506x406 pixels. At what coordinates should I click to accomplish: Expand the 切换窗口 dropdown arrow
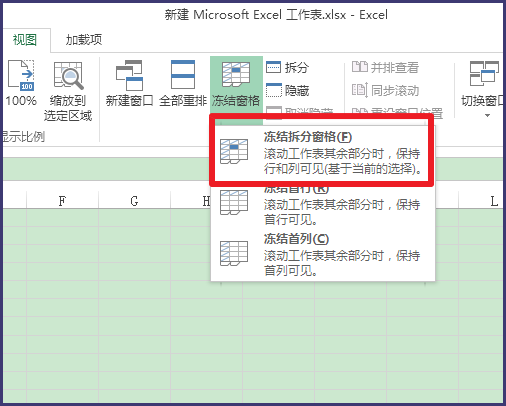(x=487, y=115)
